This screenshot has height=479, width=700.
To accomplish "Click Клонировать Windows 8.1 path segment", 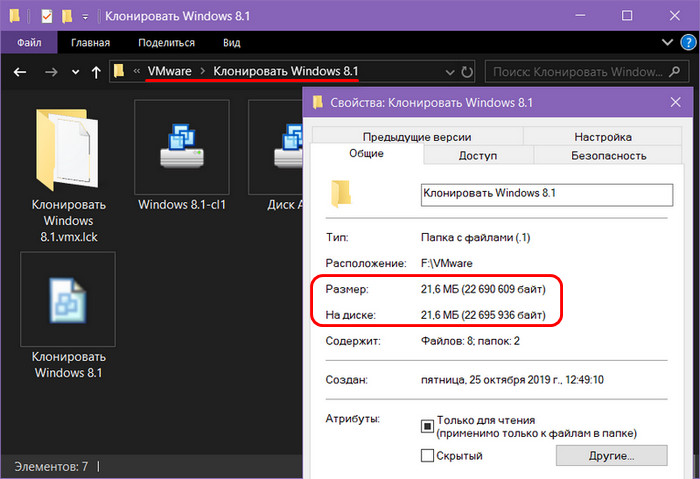I will point(286,71).
